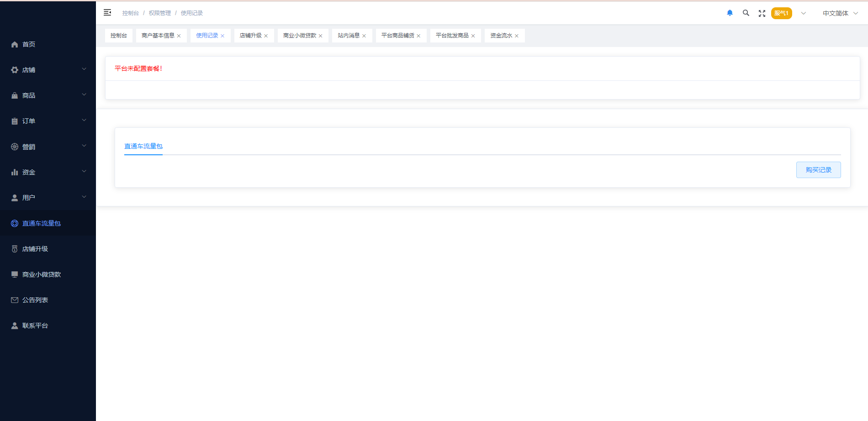Open 公告列表 in the sidebar
Screen dimensions: 868x421
coord(35,300)
